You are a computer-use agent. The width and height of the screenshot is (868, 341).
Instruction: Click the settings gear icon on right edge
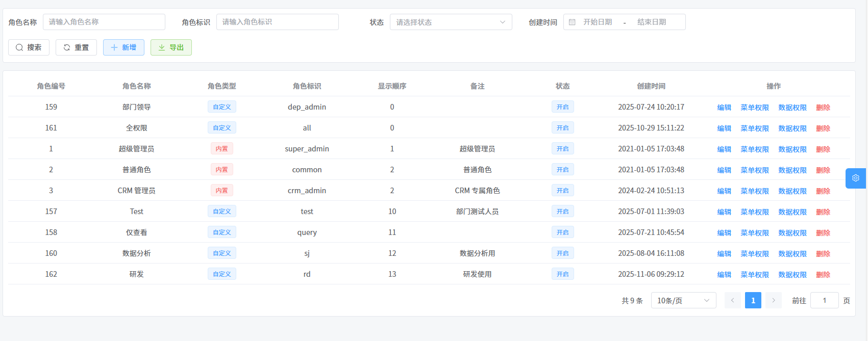click(x=856, y=178)
